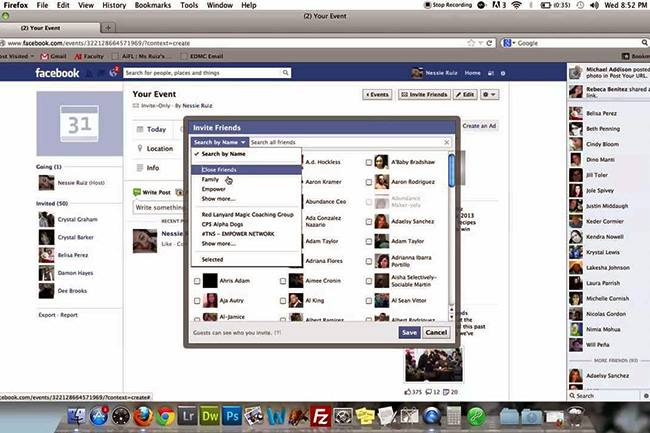Open chat options gear in sidebar
The image size is (650, 433).
pos(646,396)
